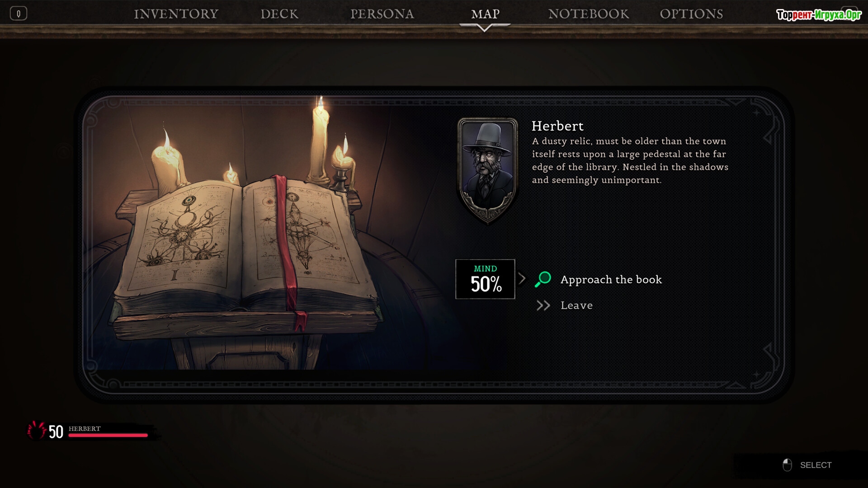Viewport: 868px width, 488px height.
Task: Click the green magnifying glass icon
Action: coord(543,279)
